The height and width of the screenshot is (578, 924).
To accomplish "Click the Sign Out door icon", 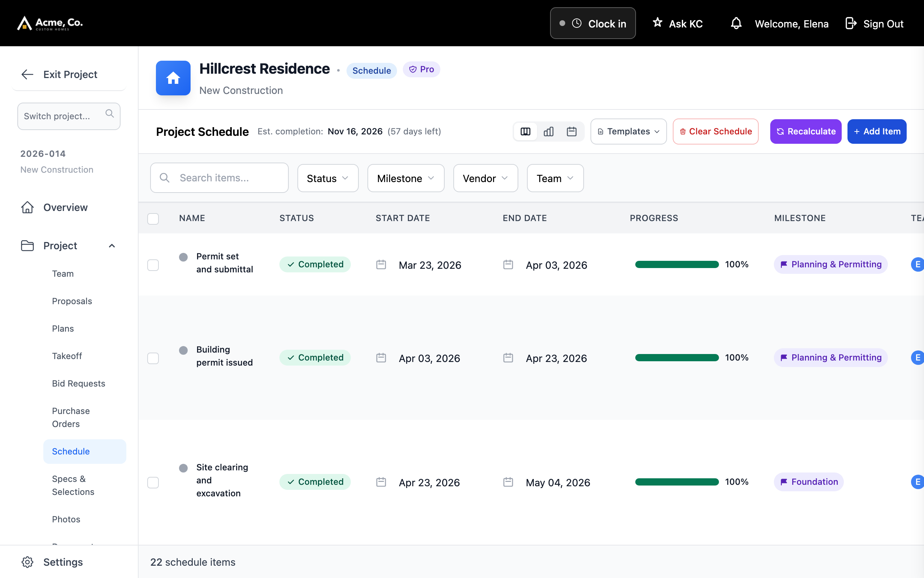I will 851,23.
